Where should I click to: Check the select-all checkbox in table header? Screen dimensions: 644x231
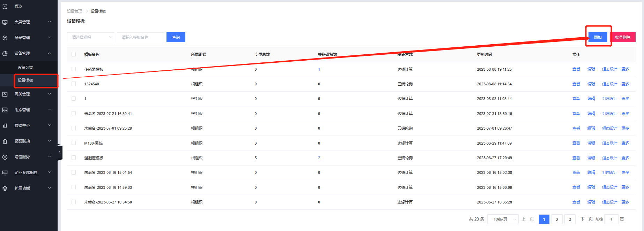(74, 54)
